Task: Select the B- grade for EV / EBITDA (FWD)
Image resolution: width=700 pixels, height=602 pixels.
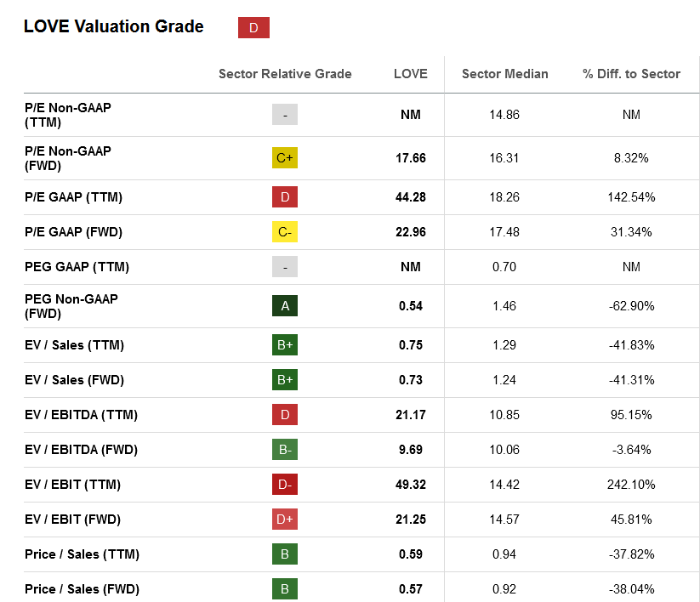Action: pos(285,450)
